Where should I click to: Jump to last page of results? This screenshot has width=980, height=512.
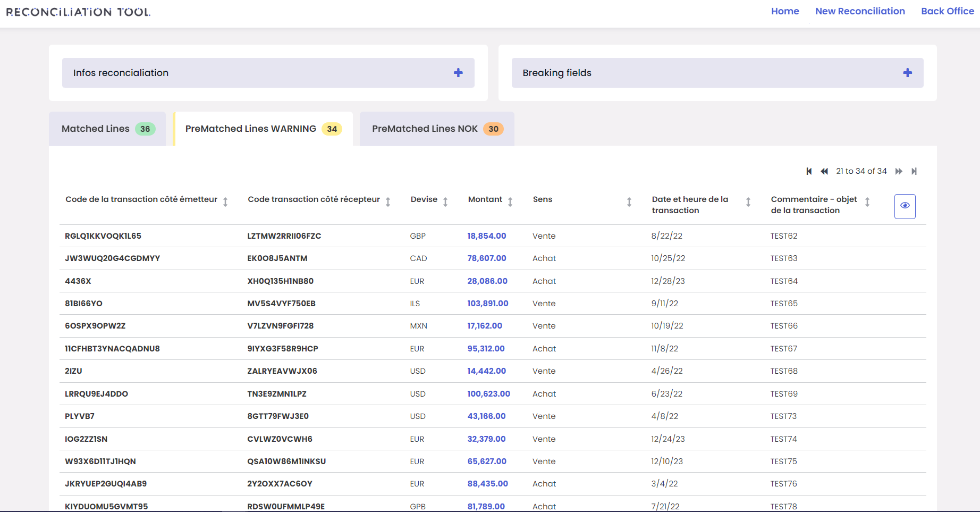914,171
